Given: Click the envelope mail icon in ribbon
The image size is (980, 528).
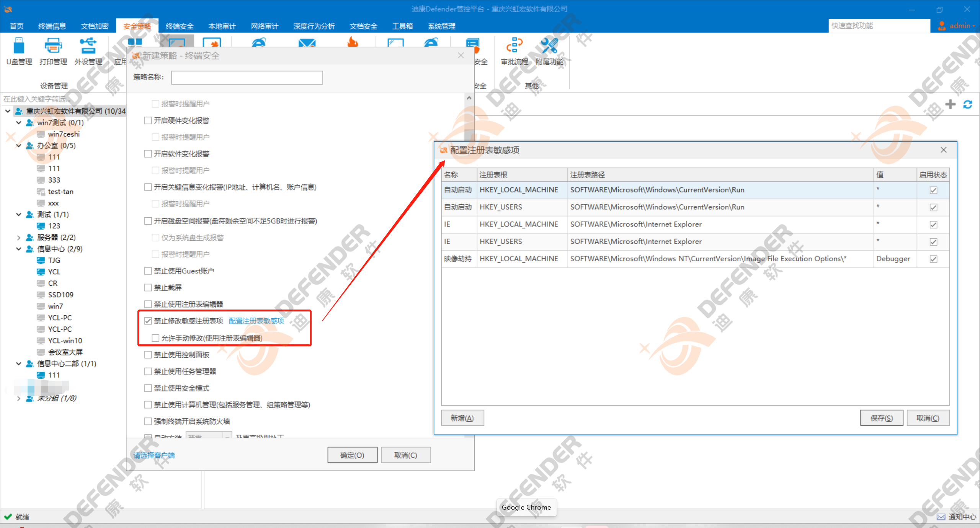Looking at the screenshot, I should (x=307, y=42).
